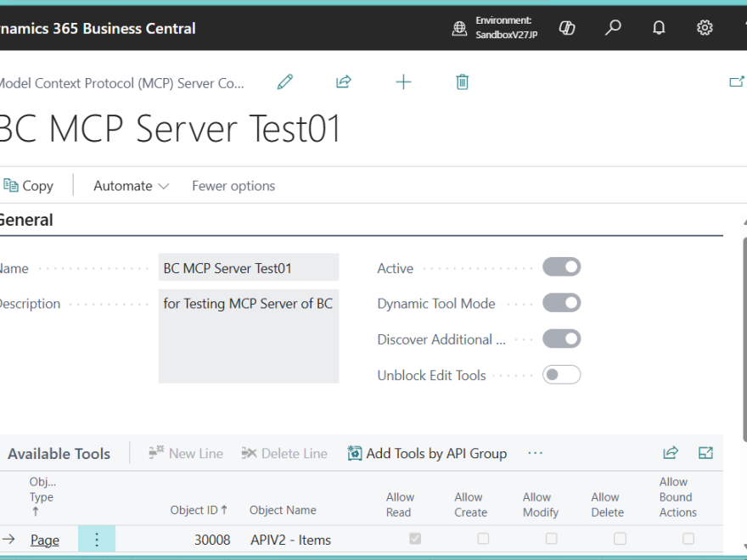Open more options ellipsis in Available Tools
The height and width of the screenshot is (560, 747).
pos(535,453)
